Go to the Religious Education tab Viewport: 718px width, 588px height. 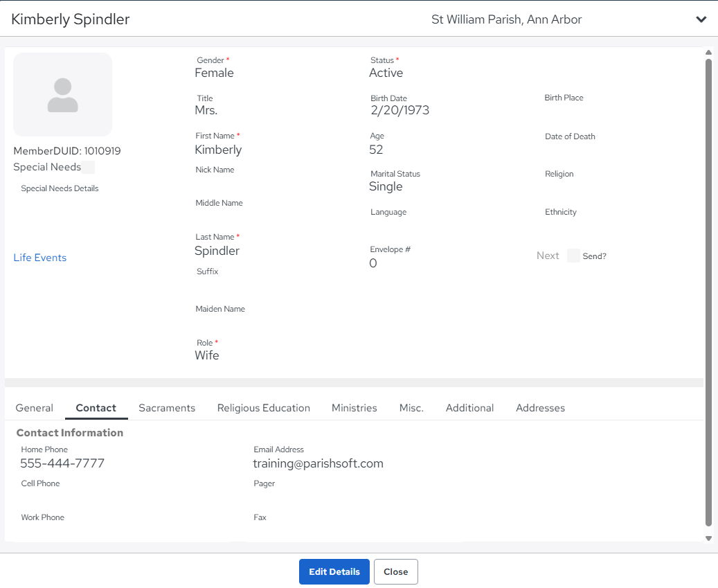point(263,407)
